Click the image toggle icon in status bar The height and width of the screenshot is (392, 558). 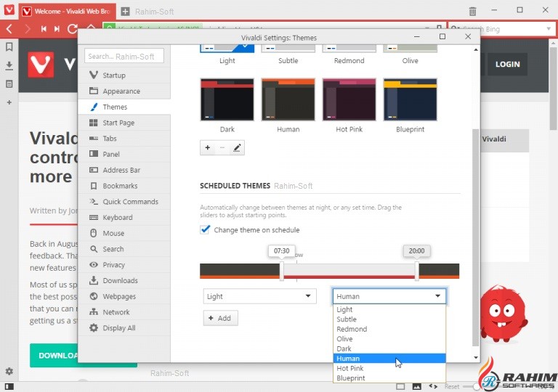[417, 386]
